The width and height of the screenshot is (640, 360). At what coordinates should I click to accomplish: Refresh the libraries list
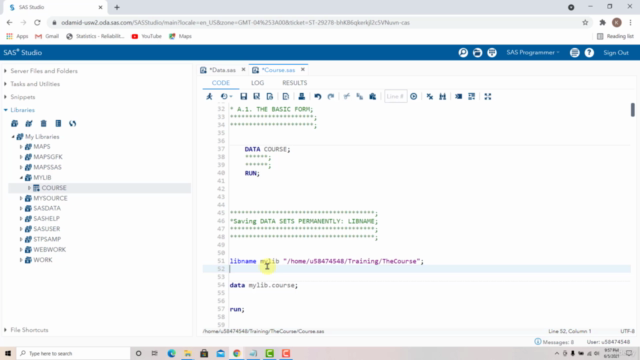(73, 123)
